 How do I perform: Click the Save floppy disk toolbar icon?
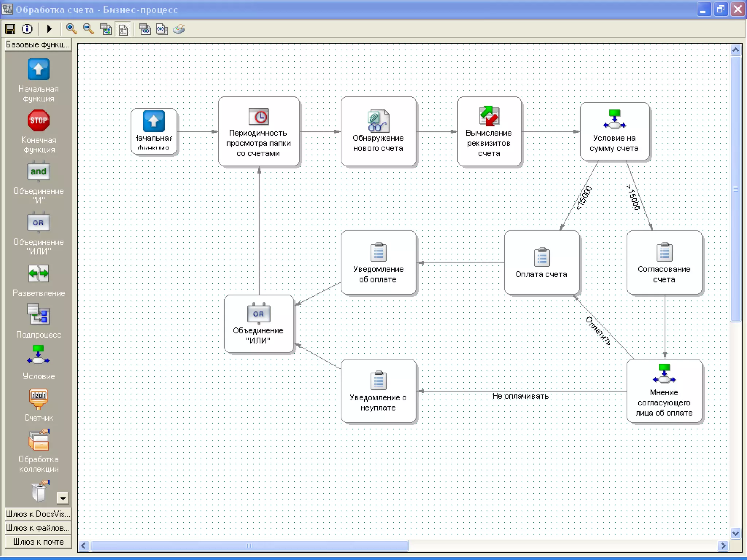[10, 29]
